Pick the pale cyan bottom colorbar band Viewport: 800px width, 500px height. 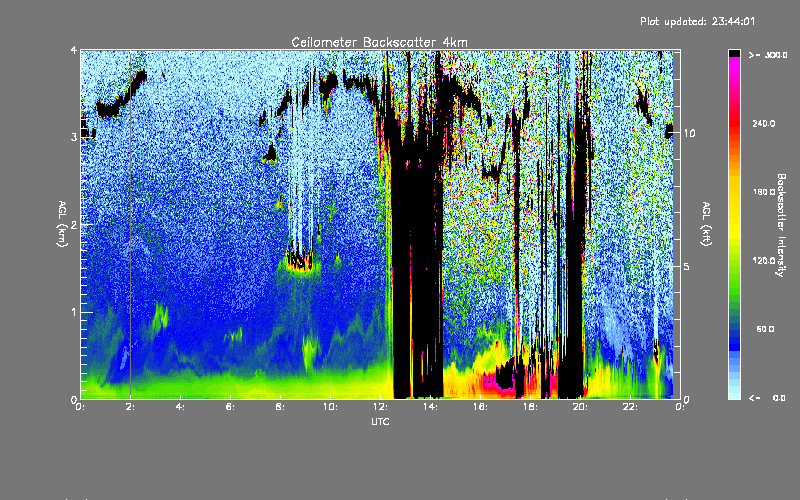734,394
